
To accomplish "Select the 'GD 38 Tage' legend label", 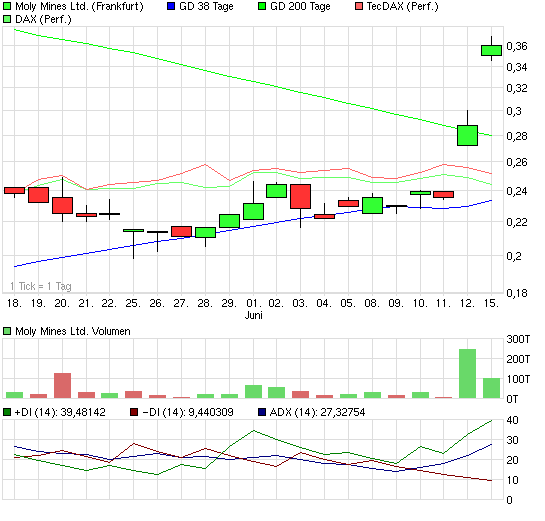I will point(206,6).
